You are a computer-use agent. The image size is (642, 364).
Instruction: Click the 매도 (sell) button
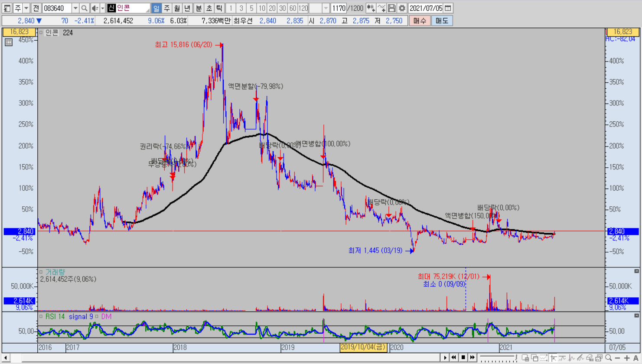(442, 21)
